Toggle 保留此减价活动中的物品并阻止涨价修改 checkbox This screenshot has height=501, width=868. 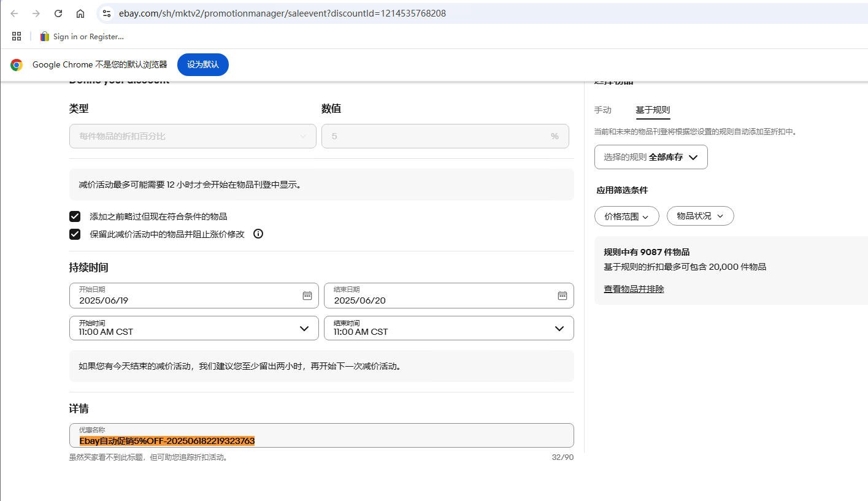pos(75,234)
